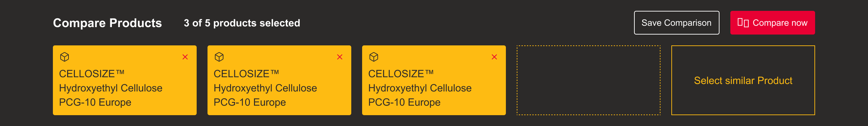Image resolution: width=868 pixels, height=126 pixels.
Task: Click the compare columns icon in red button
Action: (x=743, y=23)
